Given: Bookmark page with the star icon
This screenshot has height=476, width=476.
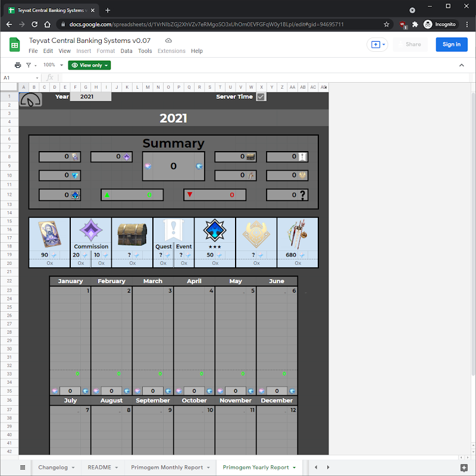Looking at the screenshot, I should [x=386, y=24].
